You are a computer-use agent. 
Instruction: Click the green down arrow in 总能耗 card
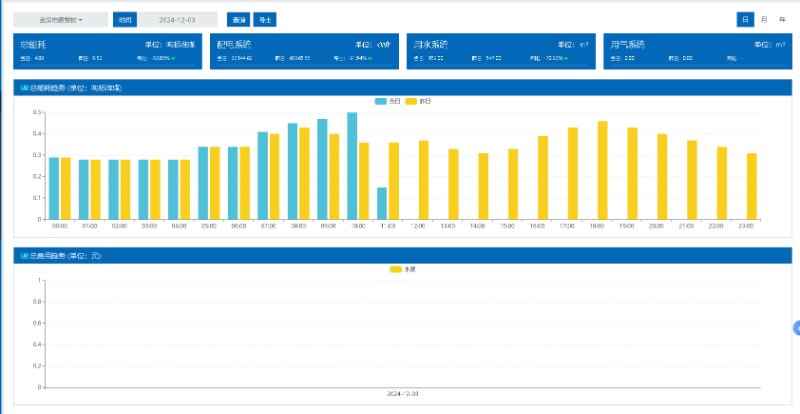[172, 58]
